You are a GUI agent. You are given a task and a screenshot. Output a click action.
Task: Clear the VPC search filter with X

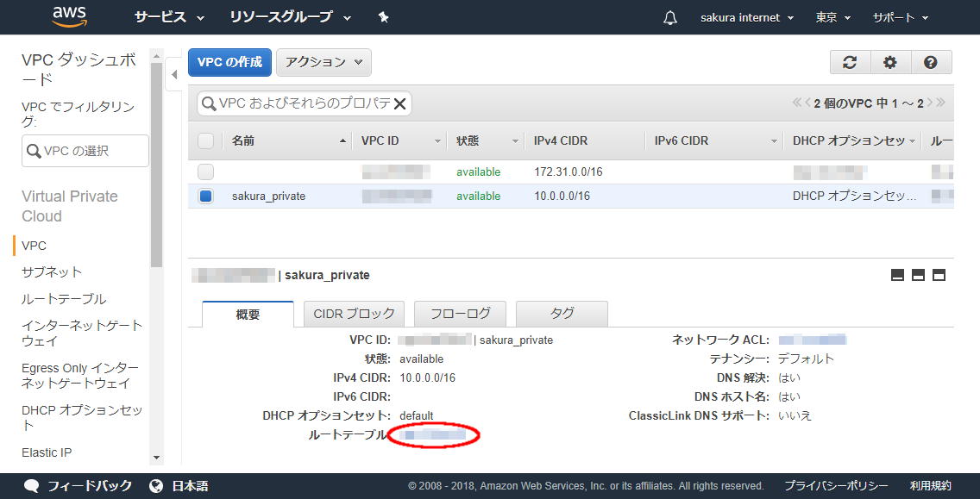click(400, 103)
